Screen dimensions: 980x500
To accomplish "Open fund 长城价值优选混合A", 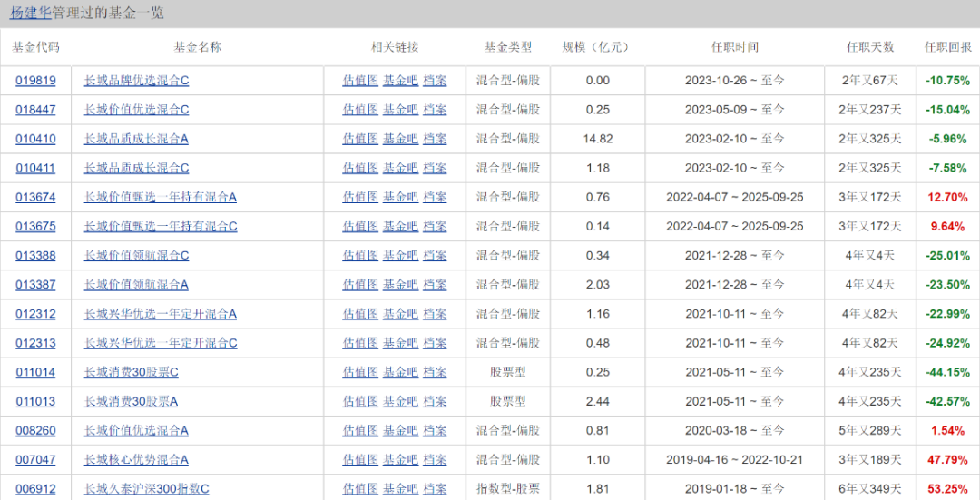I will [x=136, y=430].
